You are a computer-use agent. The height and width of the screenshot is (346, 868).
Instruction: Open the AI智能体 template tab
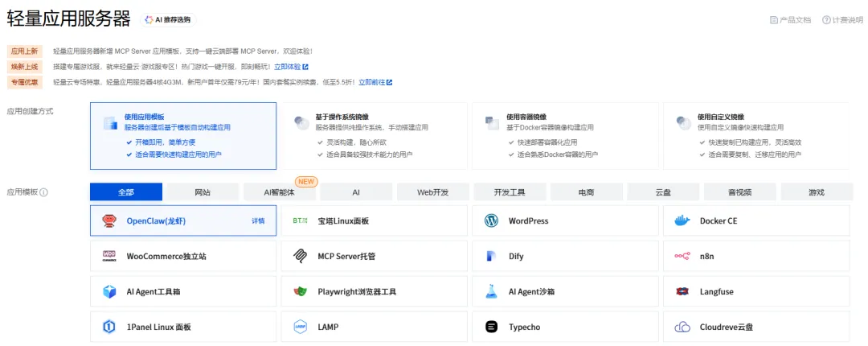pos(280,192)
